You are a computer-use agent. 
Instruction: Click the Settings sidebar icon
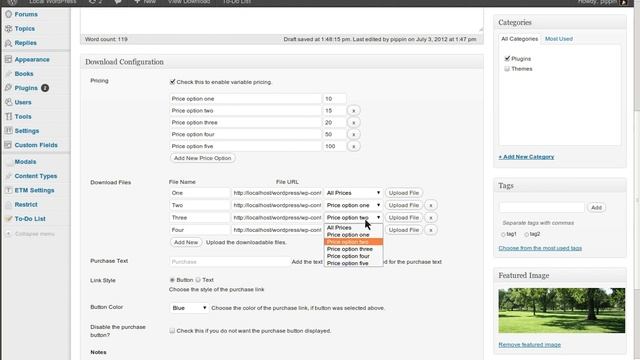8,131
